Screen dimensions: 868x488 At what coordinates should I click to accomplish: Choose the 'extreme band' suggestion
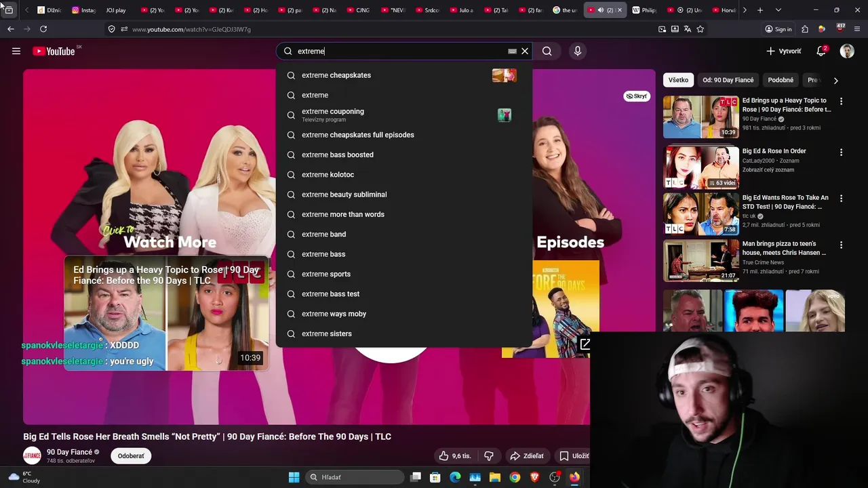pos(404,234)
